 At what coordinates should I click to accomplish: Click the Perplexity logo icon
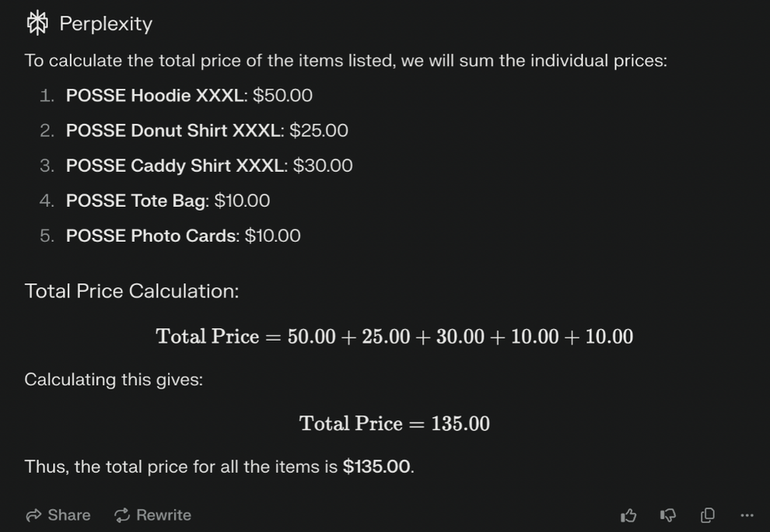[37, 23]
